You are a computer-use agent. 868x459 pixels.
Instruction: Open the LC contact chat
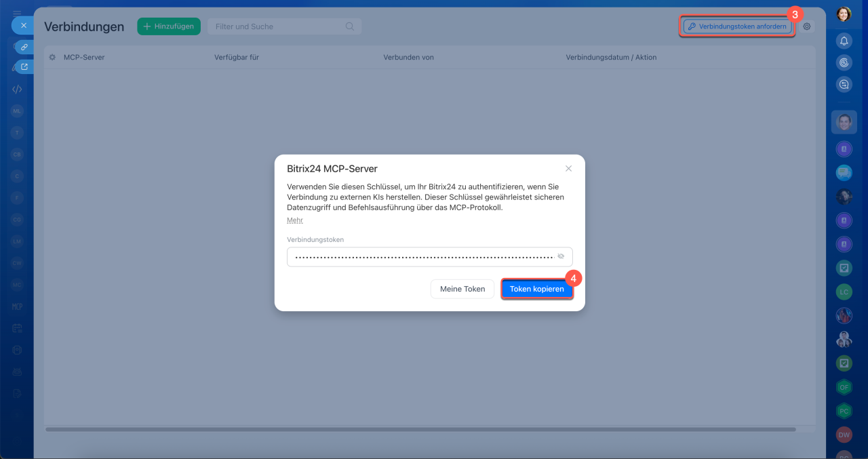844,292
